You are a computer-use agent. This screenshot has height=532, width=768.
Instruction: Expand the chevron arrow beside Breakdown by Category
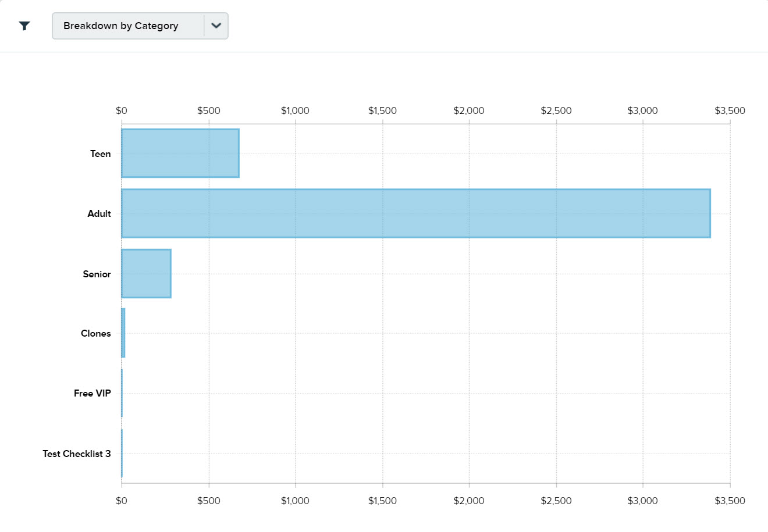pyautogui.click(x=216, y=26)
